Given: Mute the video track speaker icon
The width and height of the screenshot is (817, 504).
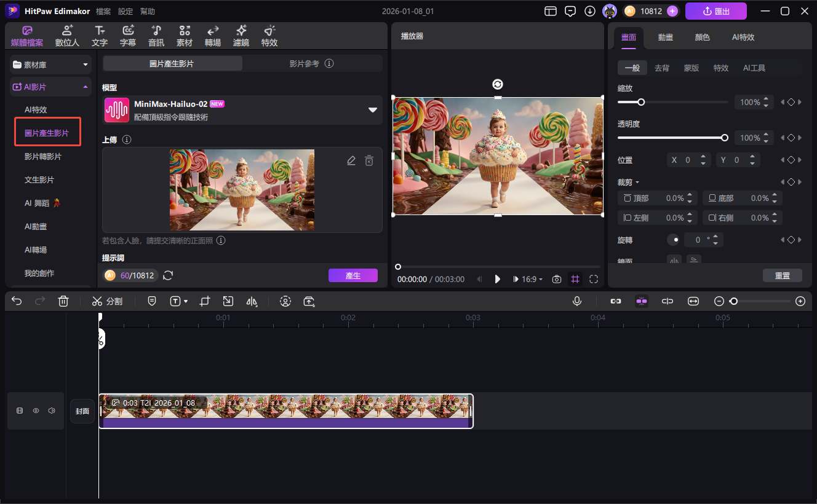Looking at the screenshot, I should 52,411.
